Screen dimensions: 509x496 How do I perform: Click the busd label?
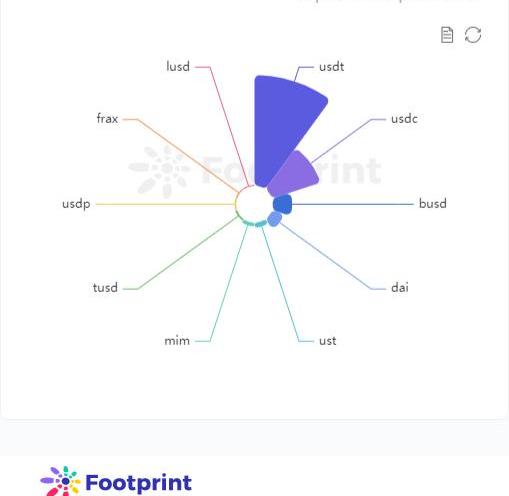pyautogui.click(x=433, y=203)
